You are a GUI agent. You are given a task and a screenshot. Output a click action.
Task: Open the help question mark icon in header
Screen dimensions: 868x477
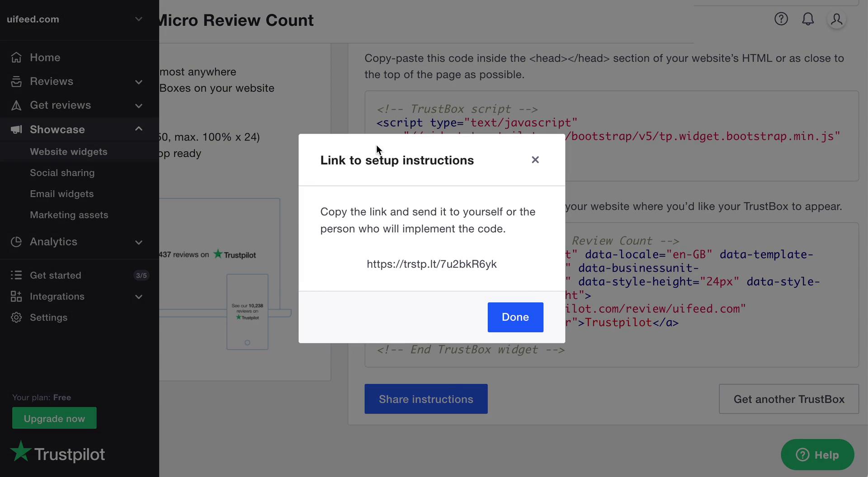point(781,19)
